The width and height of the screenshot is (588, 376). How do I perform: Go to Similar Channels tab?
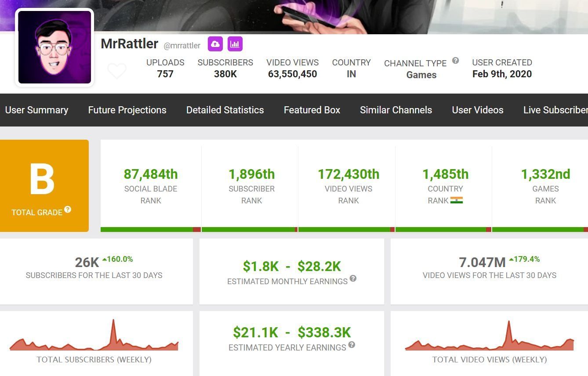tap(396, 110)
